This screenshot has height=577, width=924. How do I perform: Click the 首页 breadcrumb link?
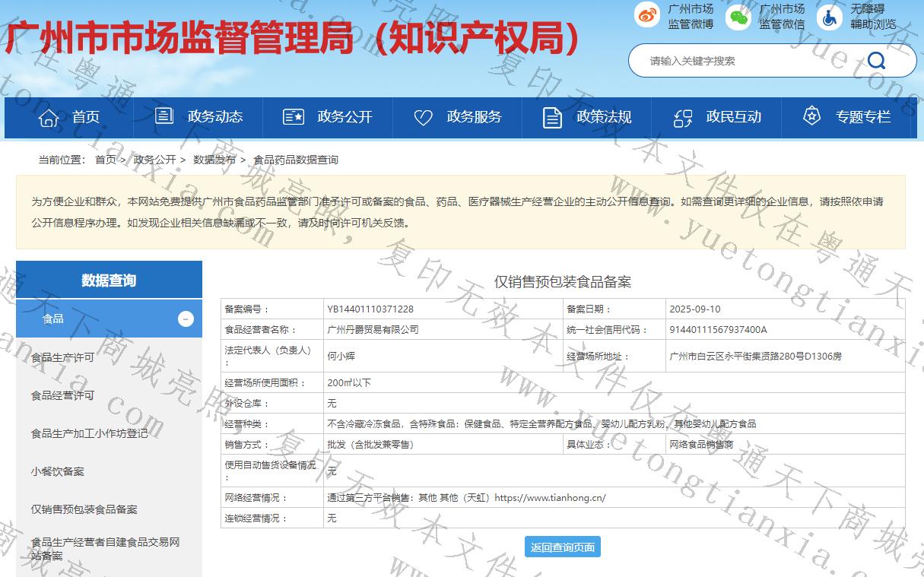click(105, 160)
